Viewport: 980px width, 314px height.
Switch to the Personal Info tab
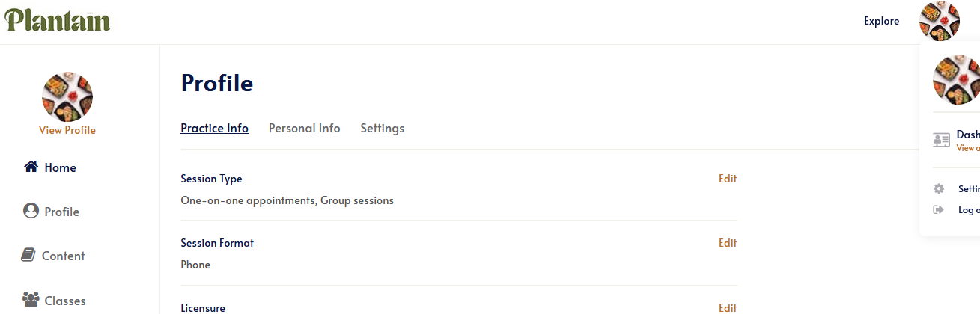click(x=304, y=128)
